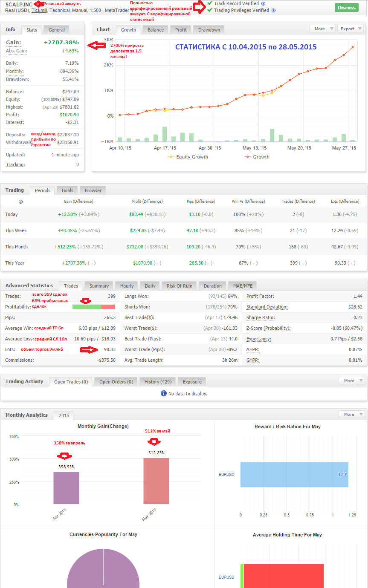Select the Trades tab in Advanced Statistics
Viewport: 368px width, 588px height.
71,286
